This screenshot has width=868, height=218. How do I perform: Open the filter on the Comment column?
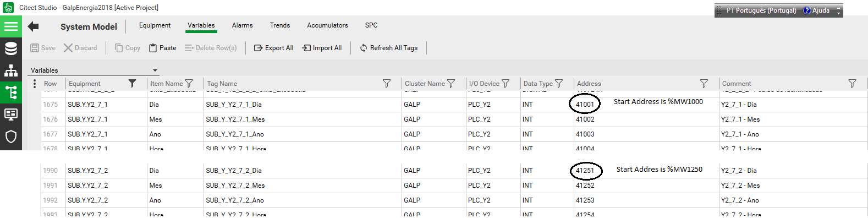(852, 84)
